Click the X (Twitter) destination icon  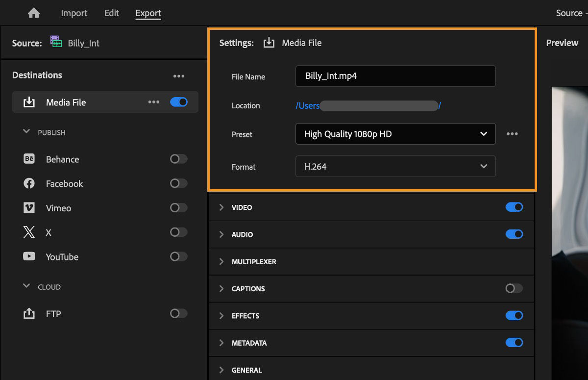click(29, 232)
